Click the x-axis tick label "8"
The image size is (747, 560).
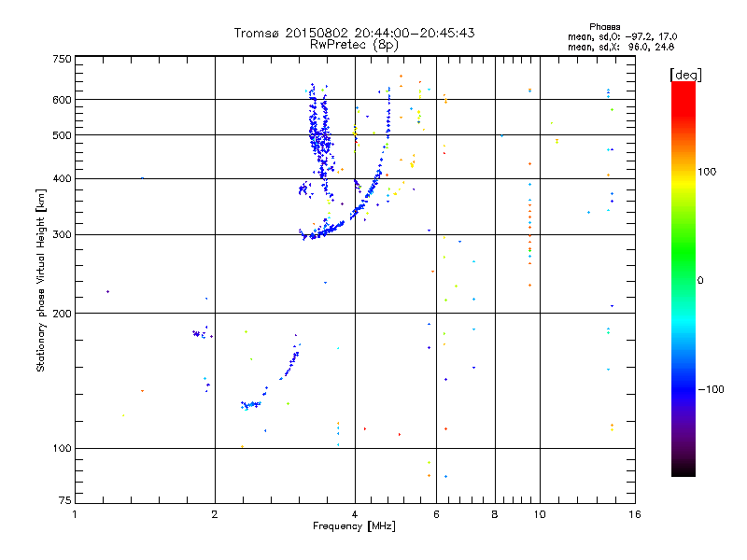point(495,514)
